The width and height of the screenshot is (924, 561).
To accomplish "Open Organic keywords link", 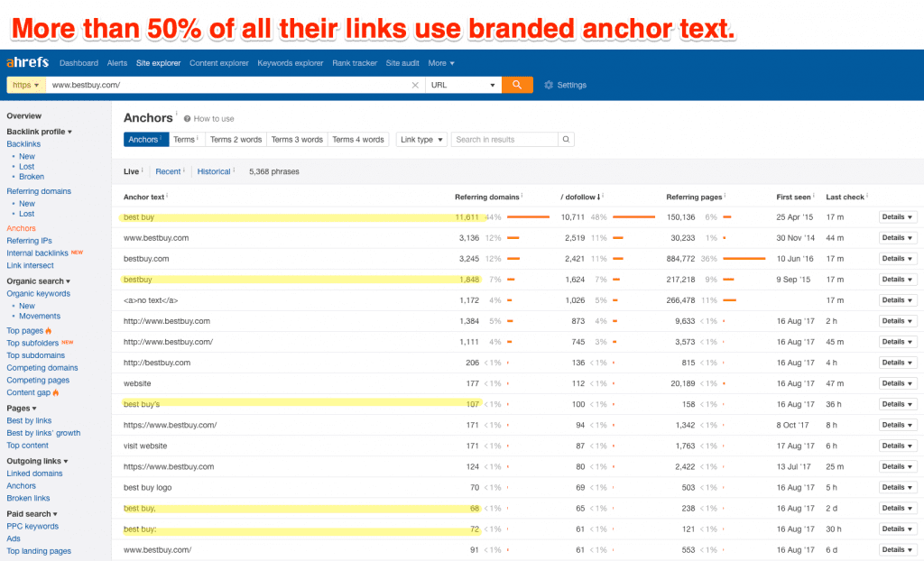I will pyautogui.click(x=38, y=293).
